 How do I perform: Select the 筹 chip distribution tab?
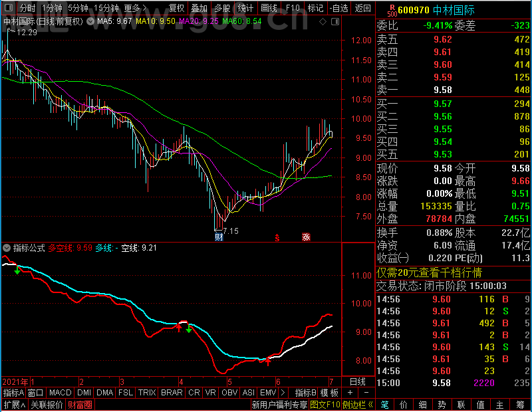(x=520, y=405)
